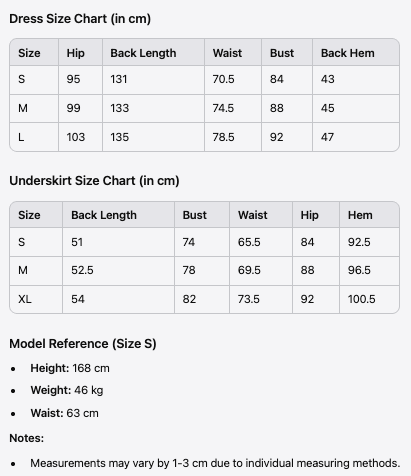Select the measurements may vary note text
This screenshot has width=411, height=476.
[x=215, y=463]
